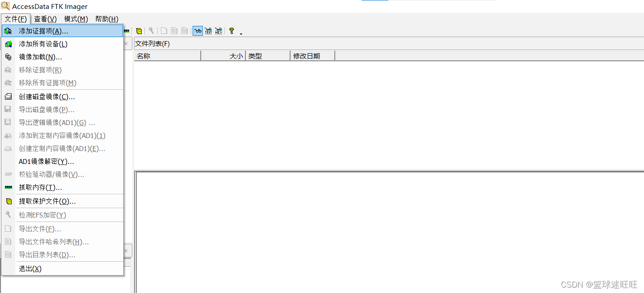Close the evidence tree pane with X
Viewport: 644px width, 293px height.
click(x=126, y=44)
